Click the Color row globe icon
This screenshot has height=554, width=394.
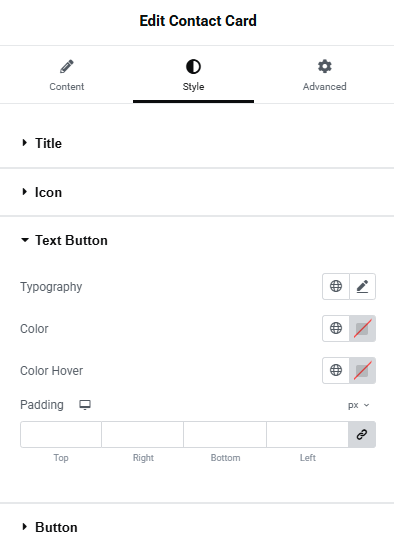point(336,328)
